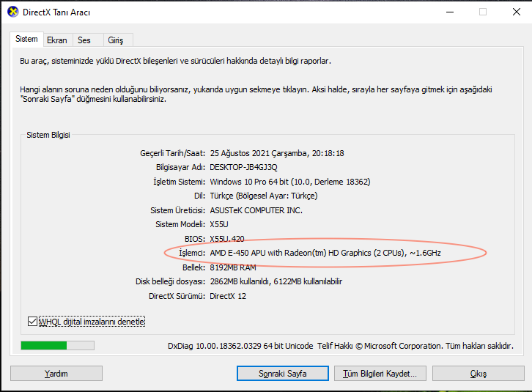Screen dimensions: 532x392
Task: Select Windows 10 Pro 64 bit text
Action: click(x=249, y=182)
